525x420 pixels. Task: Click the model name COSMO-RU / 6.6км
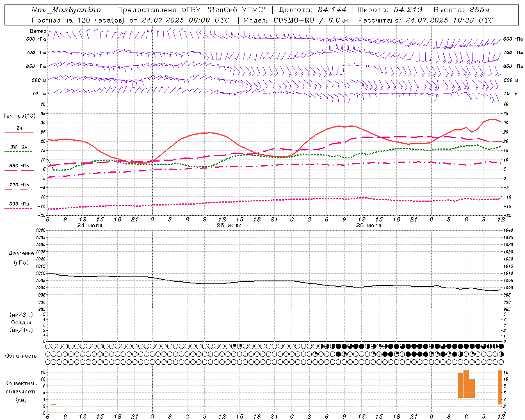311,20
